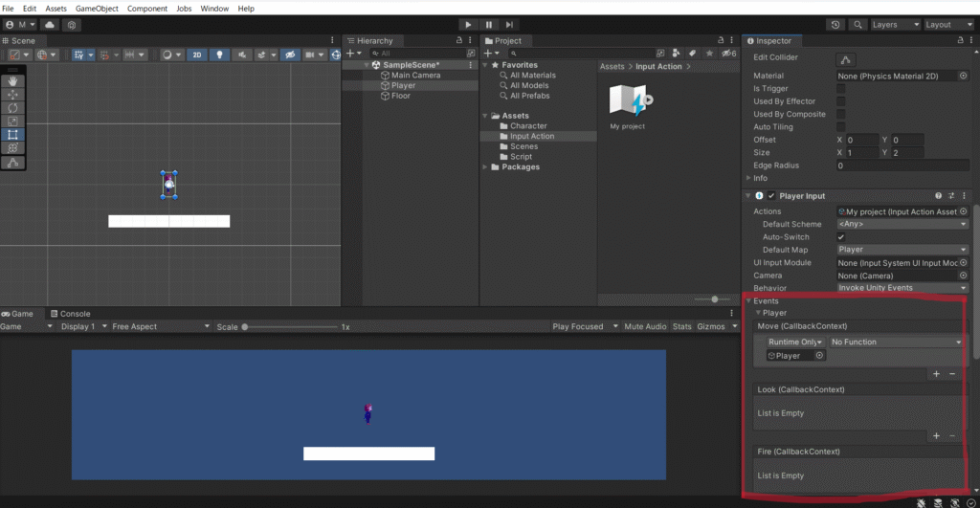Enable the Is Trigger checkbox
Image resolution: width=980 pixels, height=508 pixels.
click(x=841, y=88)
